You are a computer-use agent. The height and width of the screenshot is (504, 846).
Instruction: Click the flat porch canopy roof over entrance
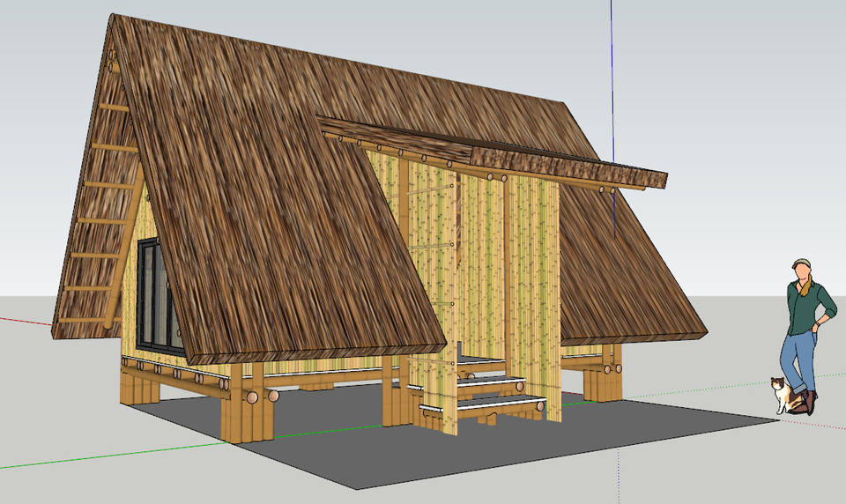pyautogui.click(x=564, y=163)
